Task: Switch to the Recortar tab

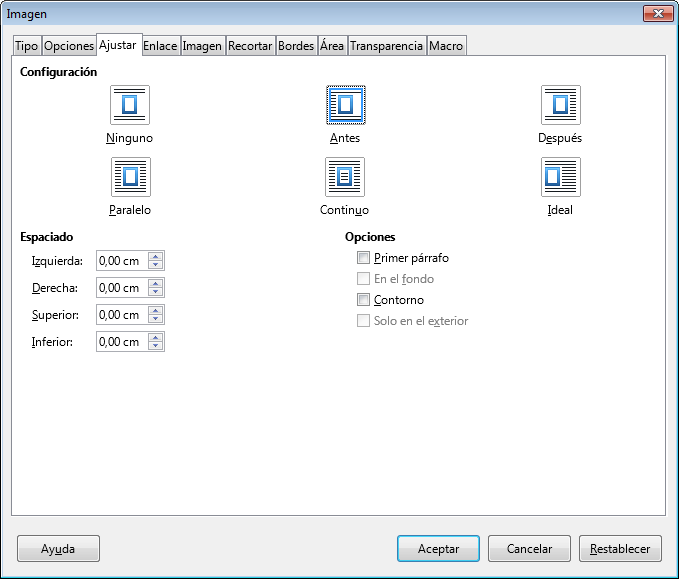Action: click(250, 46)
